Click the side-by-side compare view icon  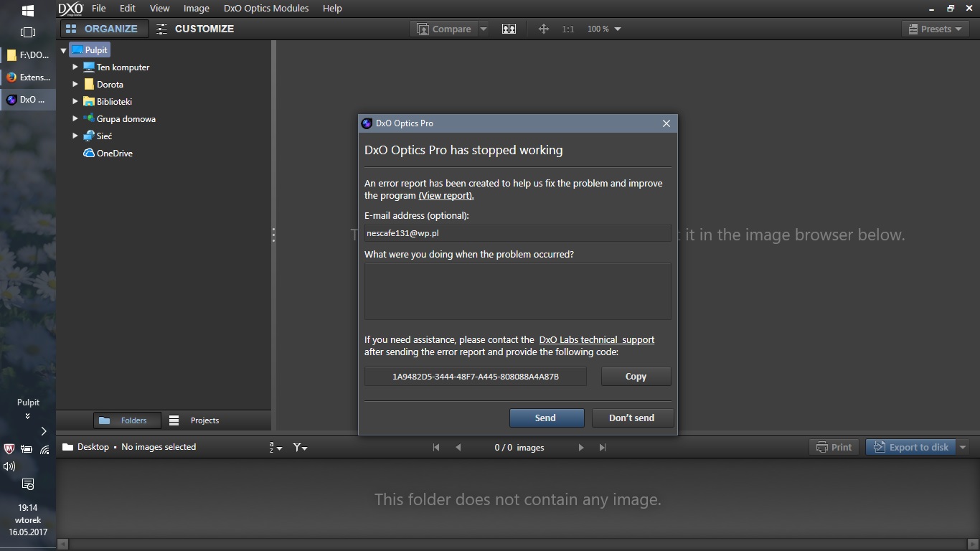pyautogui.click(x=509, y=29)
